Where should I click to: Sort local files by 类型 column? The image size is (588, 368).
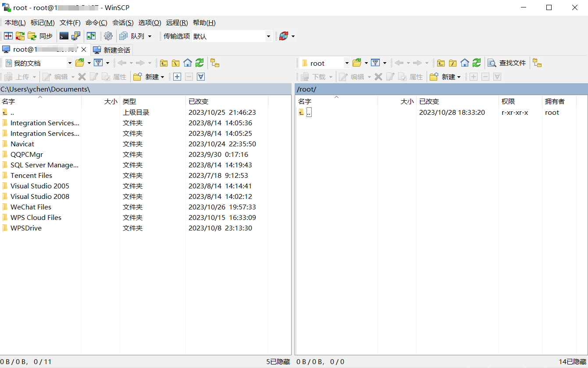pyautogui.click(x=153, y=101)
